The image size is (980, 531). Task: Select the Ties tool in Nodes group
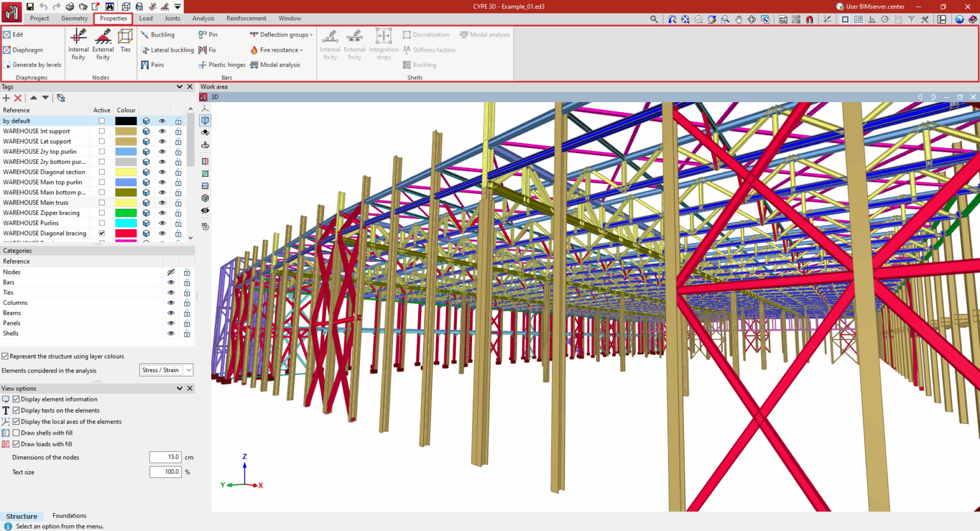click(125, 43)
